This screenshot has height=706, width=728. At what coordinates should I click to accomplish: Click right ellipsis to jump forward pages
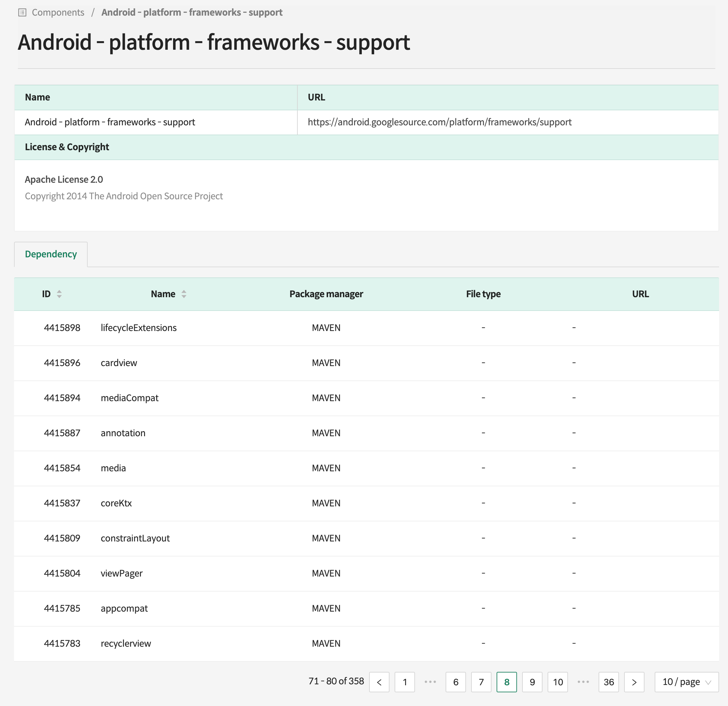[583, 682]
